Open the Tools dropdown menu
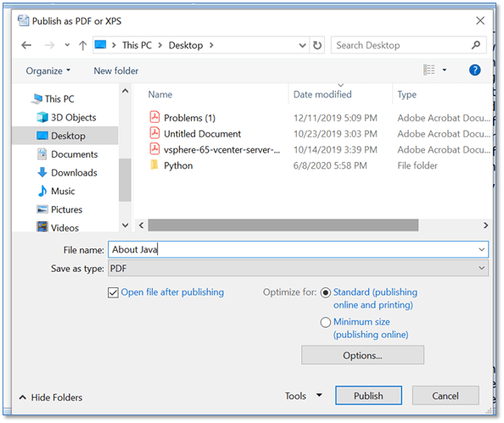The height and width of the screenshot is (423, 504). coord(304,396)
